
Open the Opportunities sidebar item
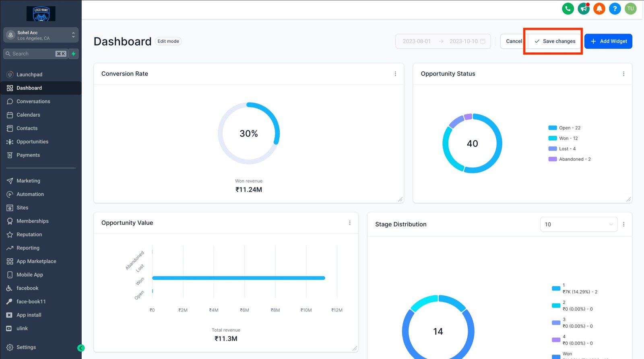(x=32, y=142)
